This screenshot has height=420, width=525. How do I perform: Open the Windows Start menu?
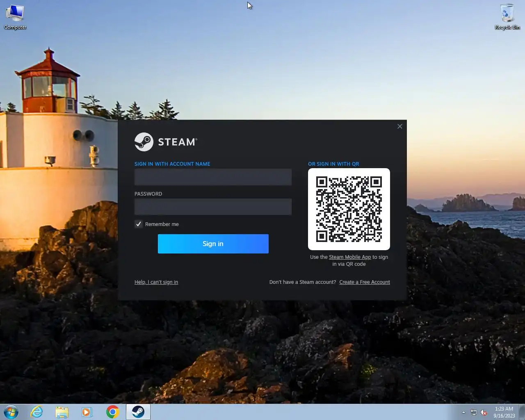click(x=11, y=412)
